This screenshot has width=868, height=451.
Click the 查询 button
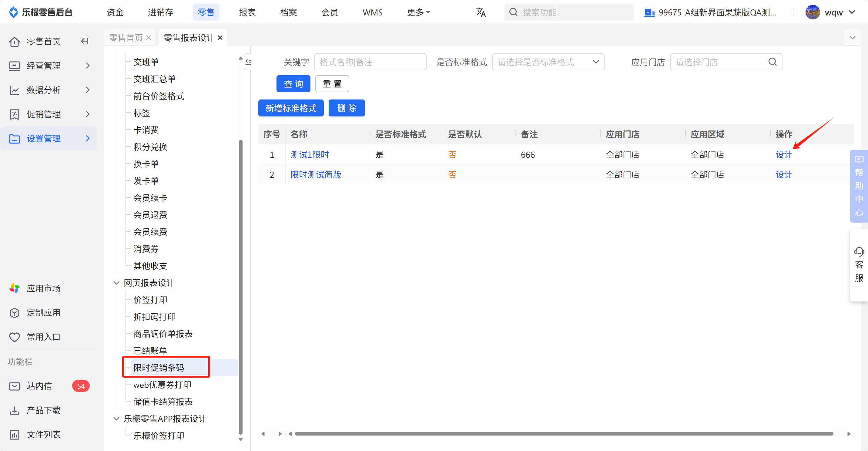coord(293,84)
